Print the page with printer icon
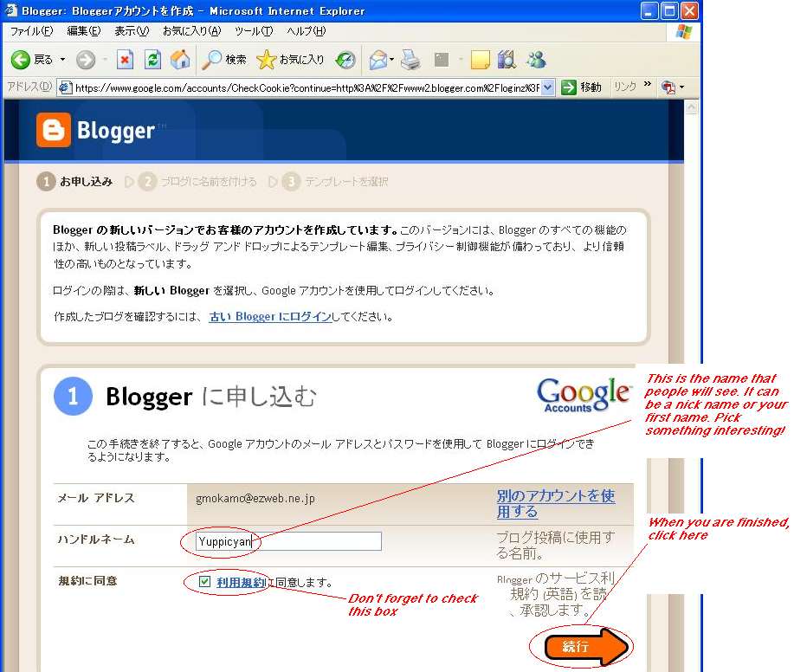The image size is (794, 672). [410, 60]
